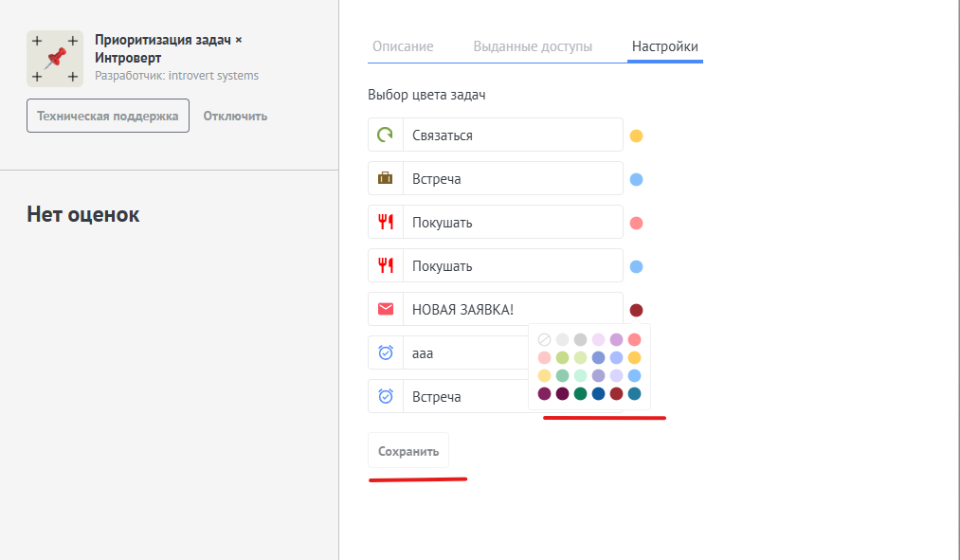The height and width of the screenshot is (560, 960).
Task: Click Отключить to disable the widget
Action: click(x=235, y=116)
